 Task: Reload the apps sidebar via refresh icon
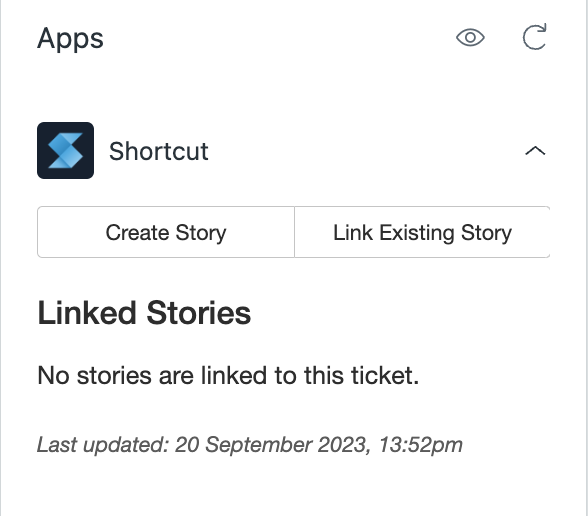tap(535, 37)
